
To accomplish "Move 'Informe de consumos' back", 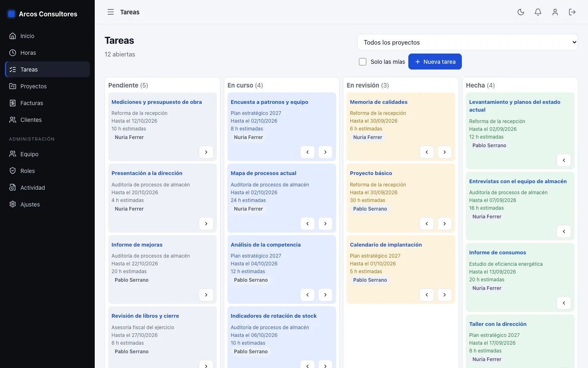I will [564, 303].
